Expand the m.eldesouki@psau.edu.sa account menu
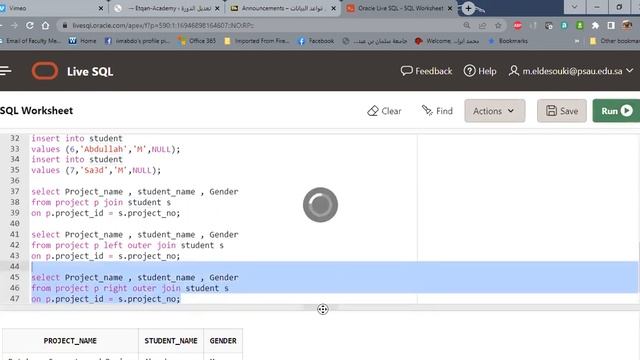 (x=571, y=71)
